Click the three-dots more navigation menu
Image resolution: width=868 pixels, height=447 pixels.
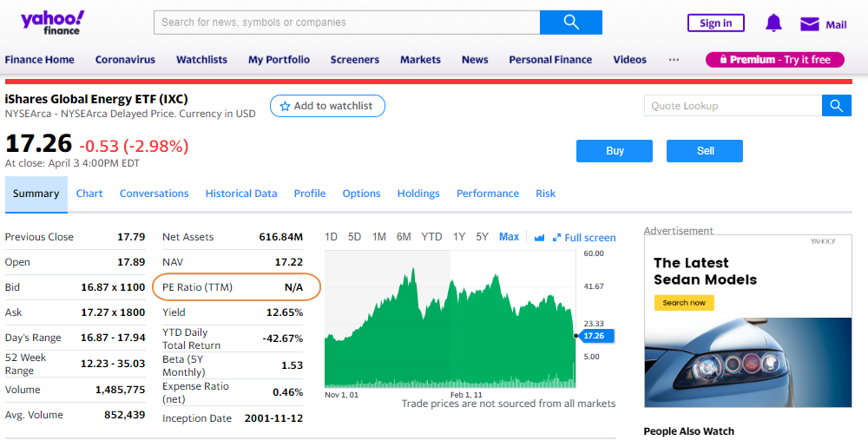[x=674, y=60]
